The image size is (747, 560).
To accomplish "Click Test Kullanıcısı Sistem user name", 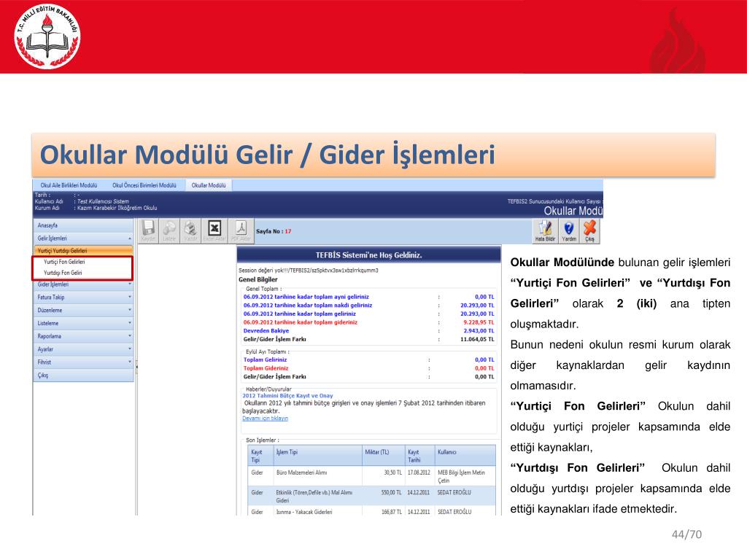I will point(103,201).
